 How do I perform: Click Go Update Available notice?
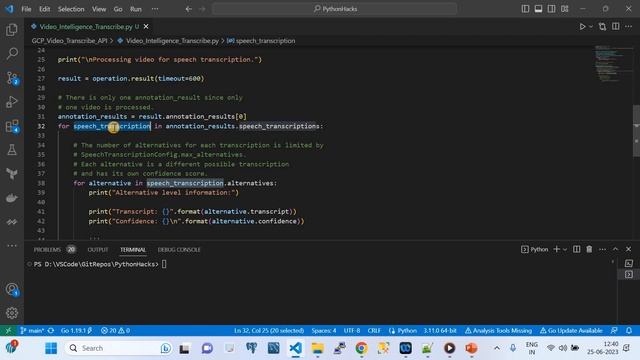pos(571,331)
